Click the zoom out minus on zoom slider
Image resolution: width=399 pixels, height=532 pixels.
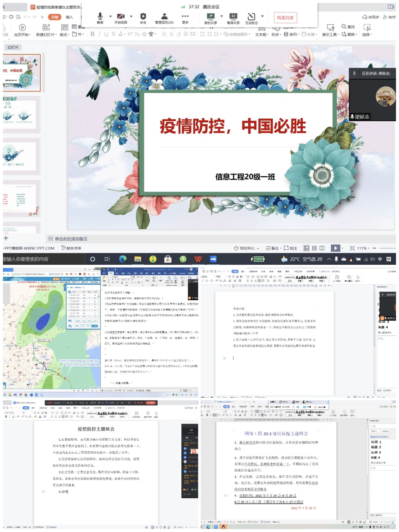374,248
